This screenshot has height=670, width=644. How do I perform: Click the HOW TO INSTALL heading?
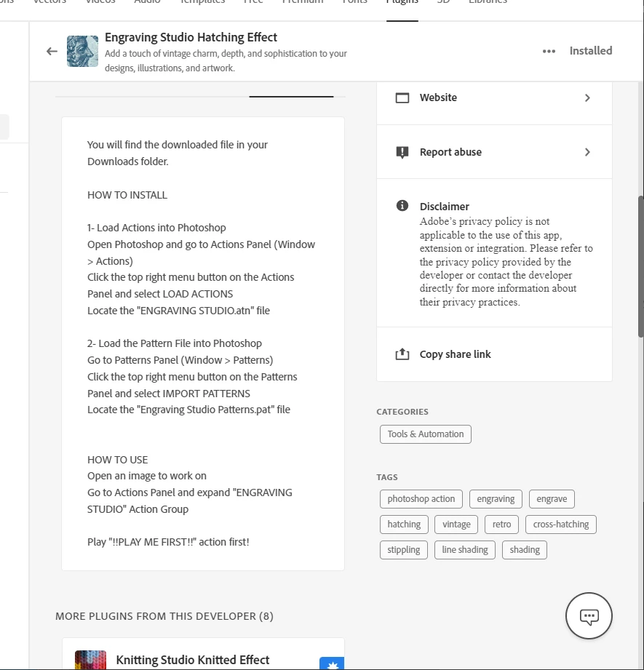(x=127, y=195)
